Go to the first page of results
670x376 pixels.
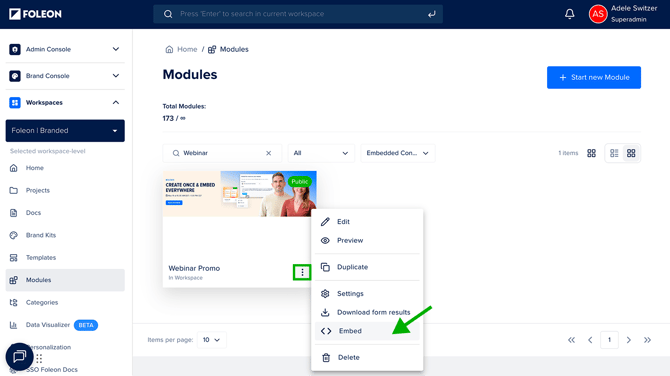pyautogui.click(x=571, y=340)
